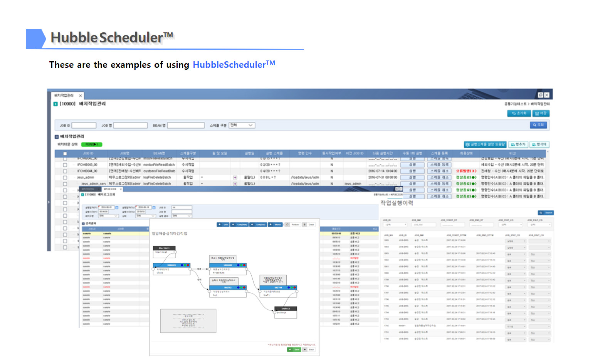Select the header checkbox in the JOB ID column
Viewport: 615px width, 364px height.
(65, 154)
